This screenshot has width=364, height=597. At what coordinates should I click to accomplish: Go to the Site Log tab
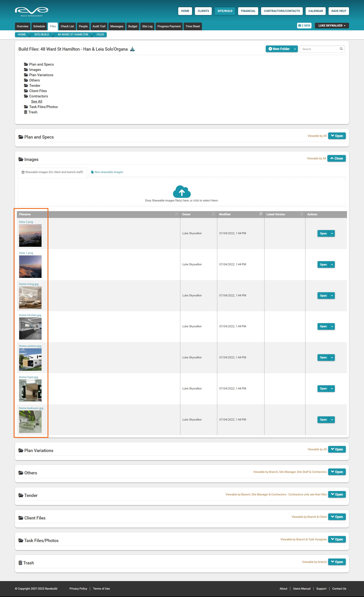(147, 26)
